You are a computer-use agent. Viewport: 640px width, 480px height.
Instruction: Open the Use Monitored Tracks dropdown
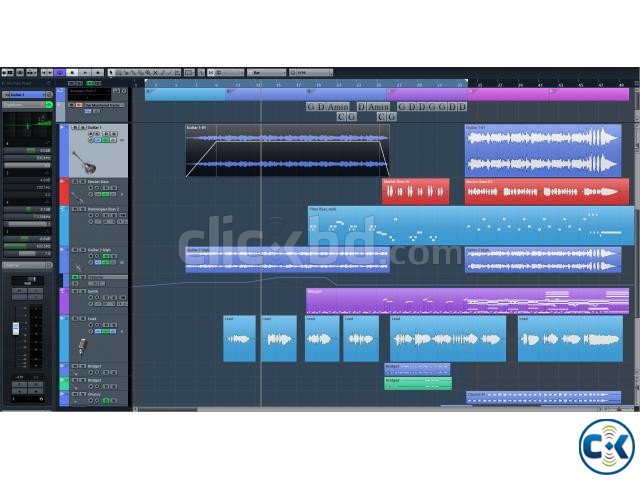[x=104, y=105]
